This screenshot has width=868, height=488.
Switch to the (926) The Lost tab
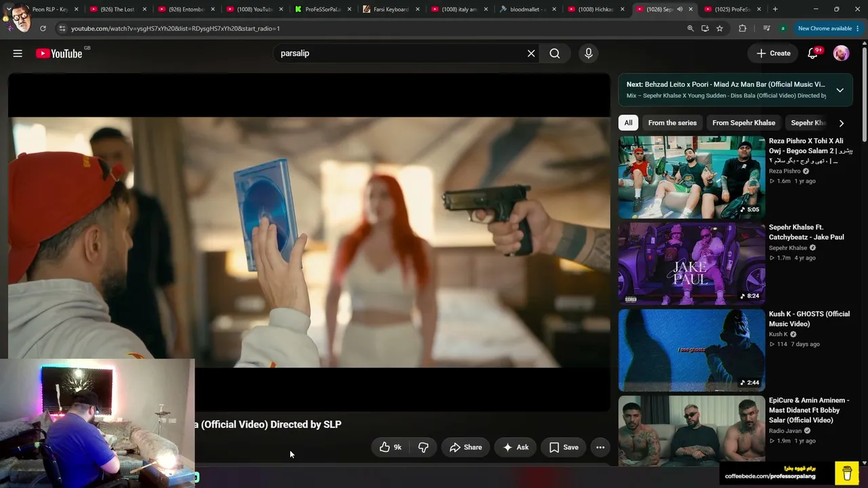click(x=117, y=9)
